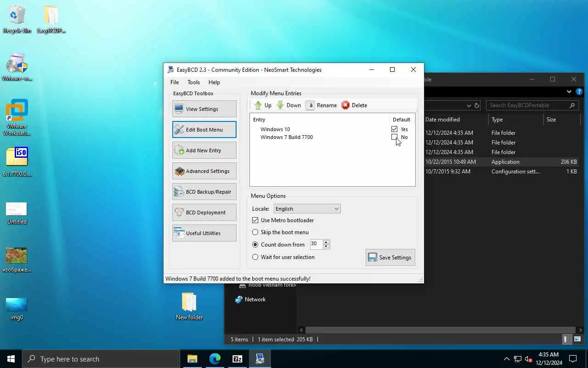588x368 pixels.
Task: Select the Windows 10 entry row
Action: (332, 129)
